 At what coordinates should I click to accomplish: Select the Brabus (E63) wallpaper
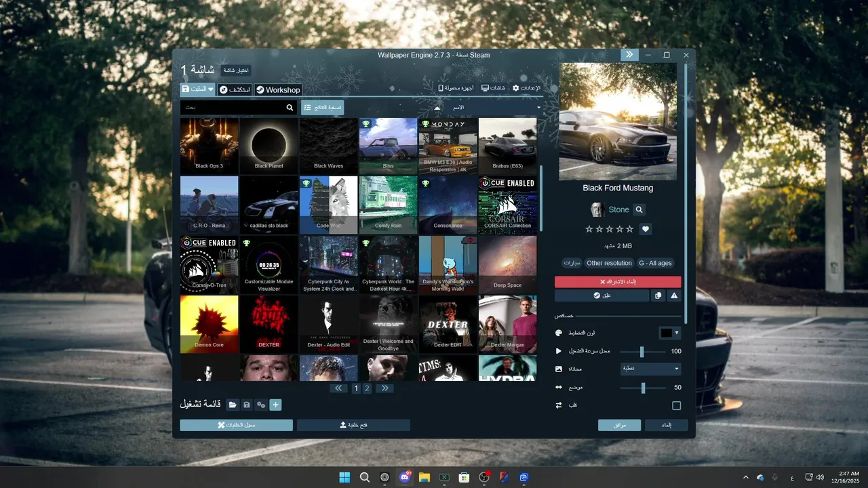tap(507, 146)
